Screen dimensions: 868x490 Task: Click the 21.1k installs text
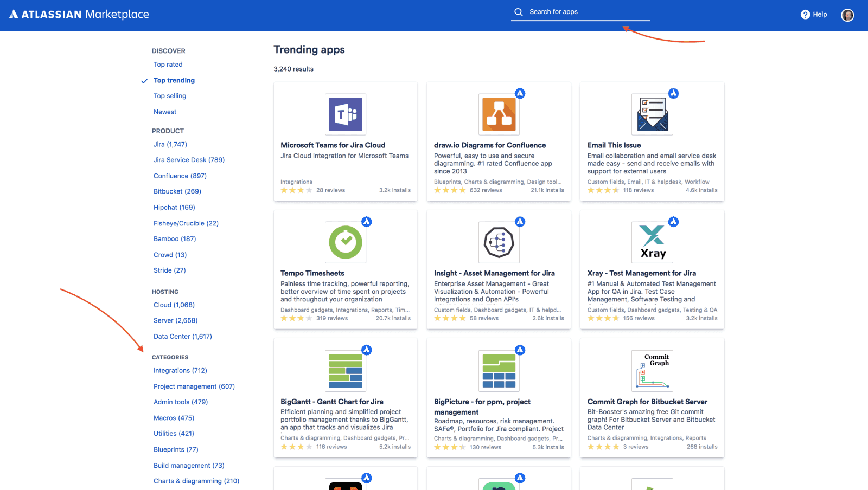547,190
